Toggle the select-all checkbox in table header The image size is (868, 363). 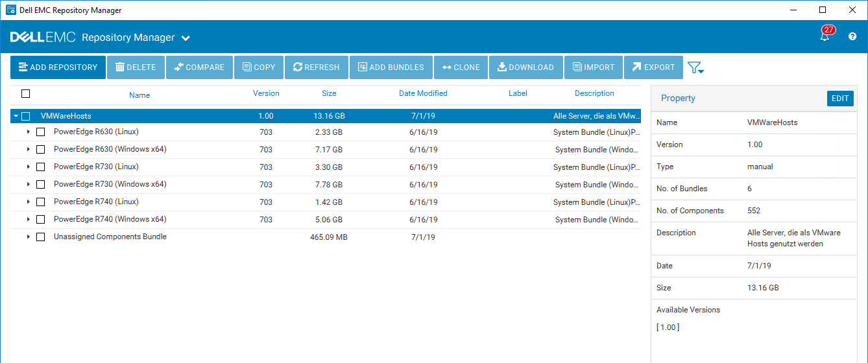(x=26, y=94)
